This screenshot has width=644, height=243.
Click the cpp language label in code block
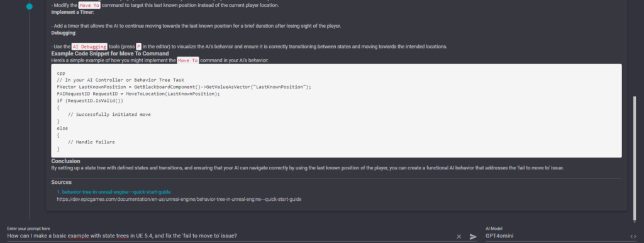(x=61, y=74)
